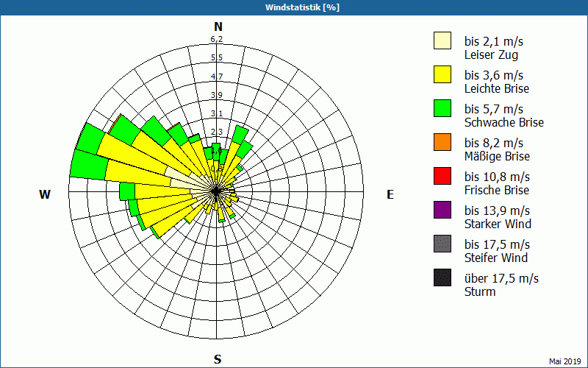Click the purple 'bis 13,9 m/s' legend swatch
The image size is (588, 368).
tap(442, 210)
